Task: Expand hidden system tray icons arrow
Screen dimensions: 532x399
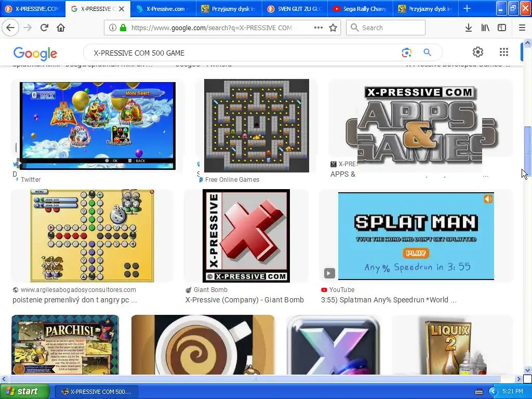Action: point(493,392)
